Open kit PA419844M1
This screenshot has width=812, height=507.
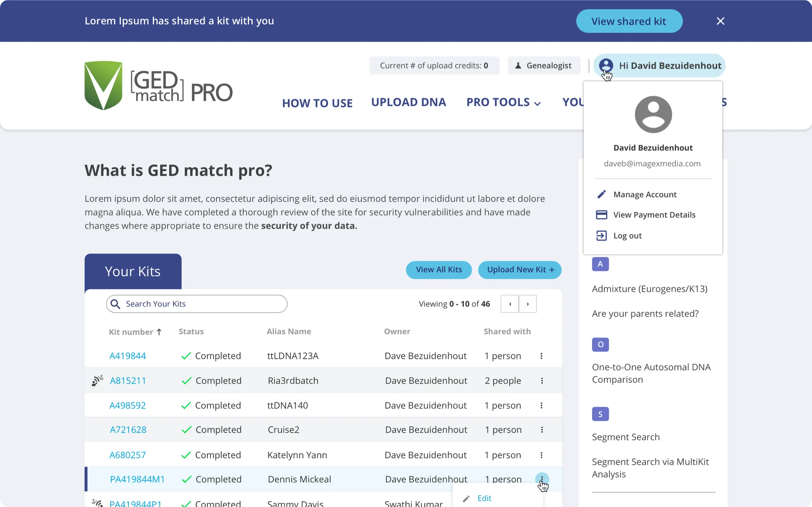[137, 479]
